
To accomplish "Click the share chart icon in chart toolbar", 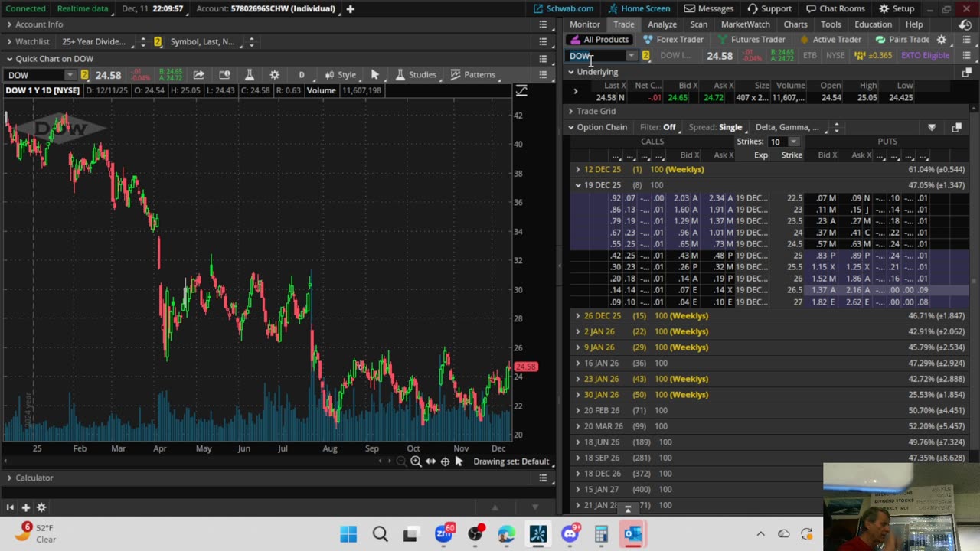I will coord(198,74).
